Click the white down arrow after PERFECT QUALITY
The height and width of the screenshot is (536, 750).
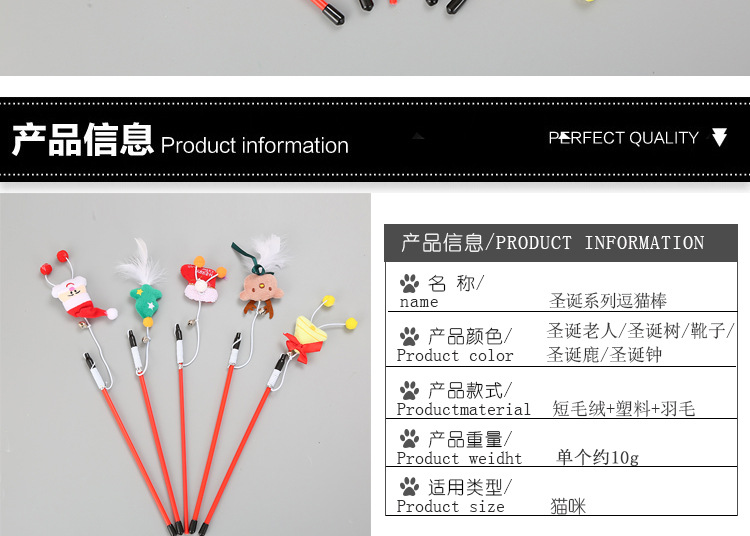pyautogui.click(x=719, y=137)
